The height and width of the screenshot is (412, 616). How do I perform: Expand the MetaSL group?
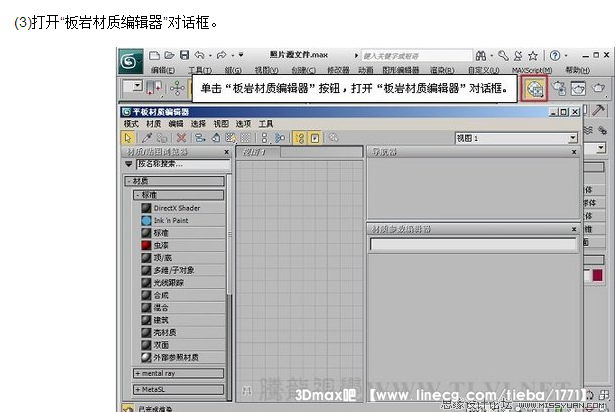click(x=179, y=389)
